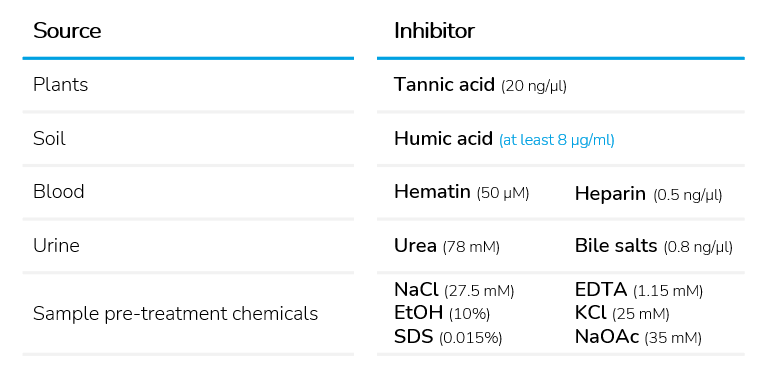Screen dimensions: 771x367
Task: Click the SDS (0.015%) entry
Action: click(x=448, y=337)
